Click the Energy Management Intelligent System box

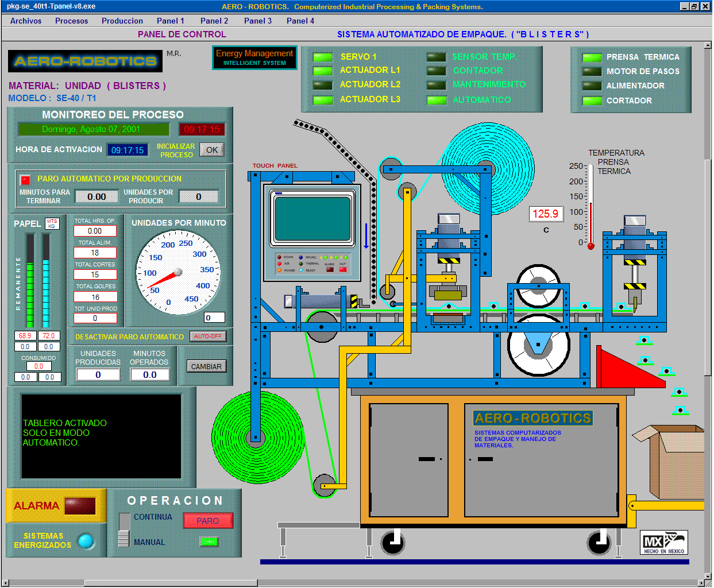tap(254, 57)
